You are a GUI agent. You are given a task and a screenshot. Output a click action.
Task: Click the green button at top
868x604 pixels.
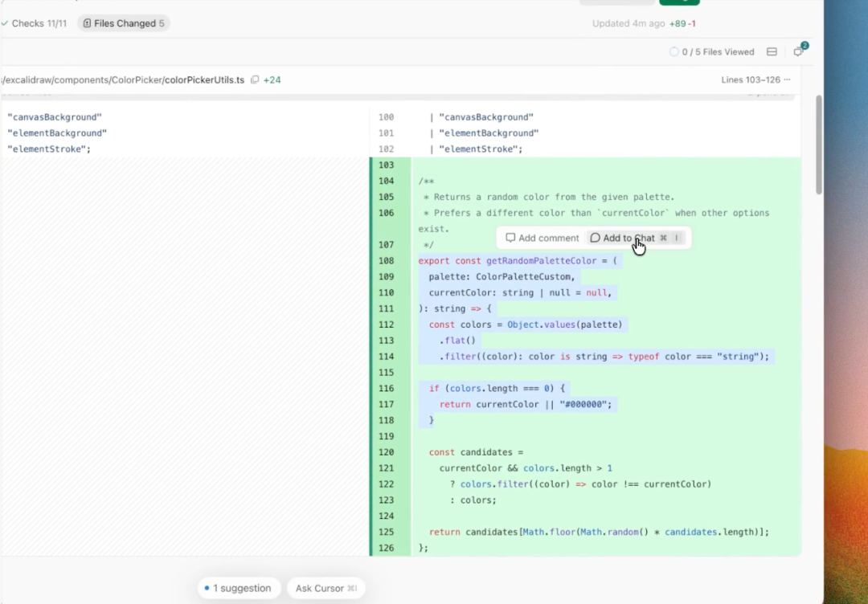tap(679, 2)
